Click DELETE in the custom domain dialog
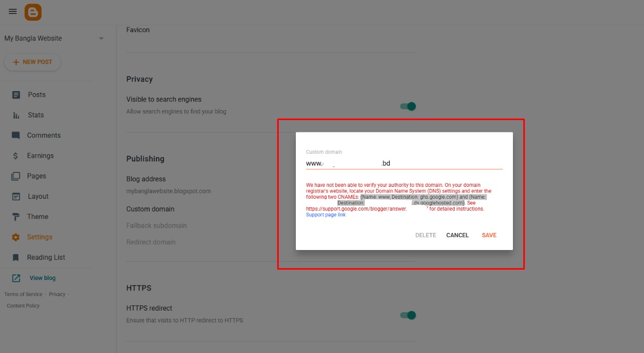Viewport: 644px width, 353px height. [x=426, y=235]
